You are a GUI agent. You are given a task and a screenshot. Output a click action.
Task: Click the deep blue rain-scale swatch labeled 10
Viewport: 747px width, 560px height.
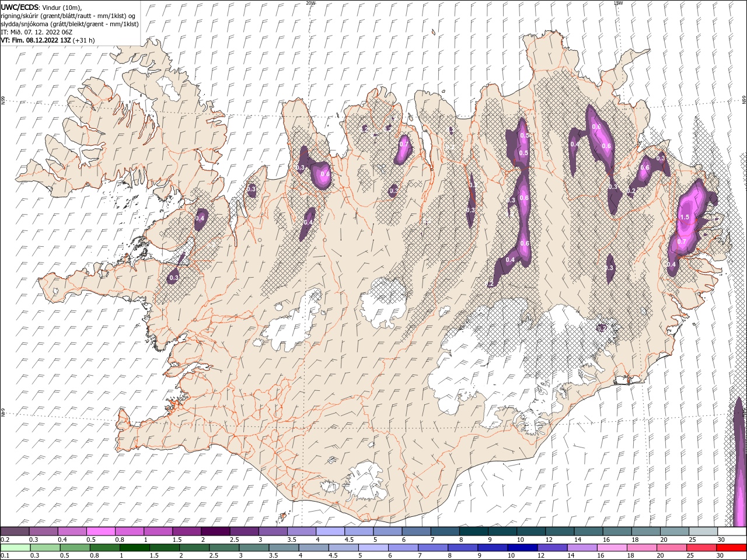pos(523,547)
